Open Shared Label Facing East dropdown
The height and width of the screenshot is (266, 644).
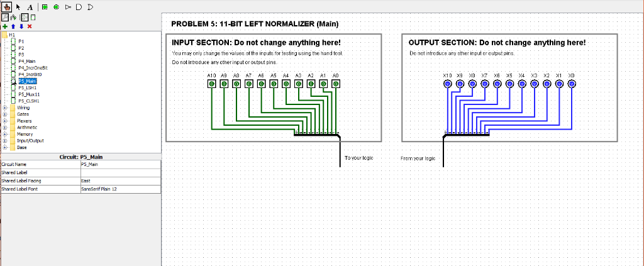coord(121,180)
